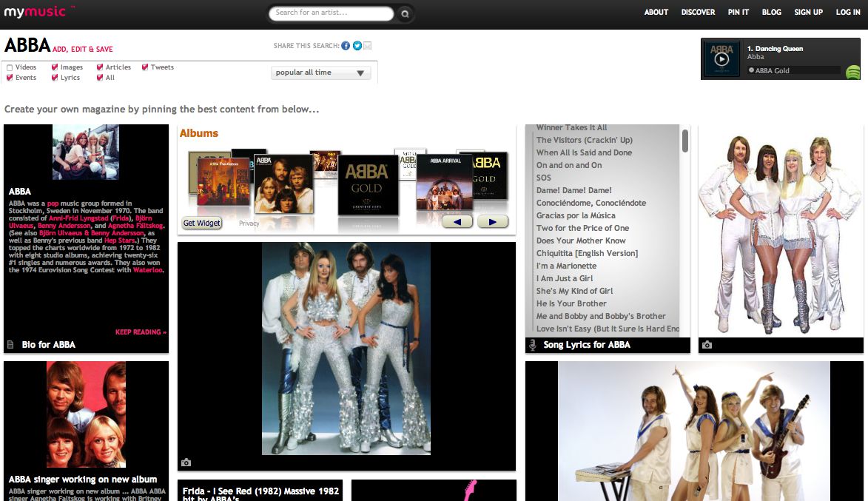Toggle the Images checkbox
868x501 pixels.
point(54,67)
